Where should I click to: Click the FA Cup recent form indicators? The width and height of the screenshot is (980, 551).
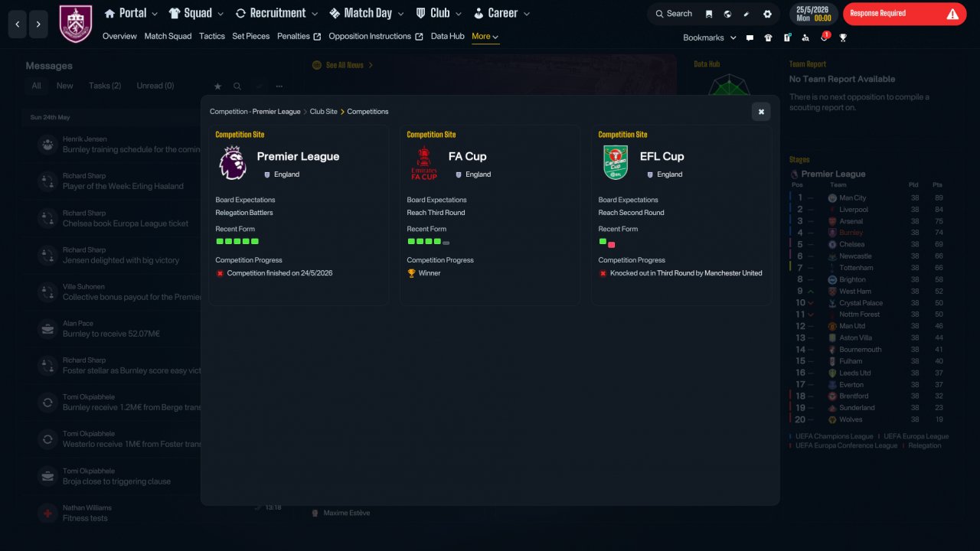[x=428, y=241]
